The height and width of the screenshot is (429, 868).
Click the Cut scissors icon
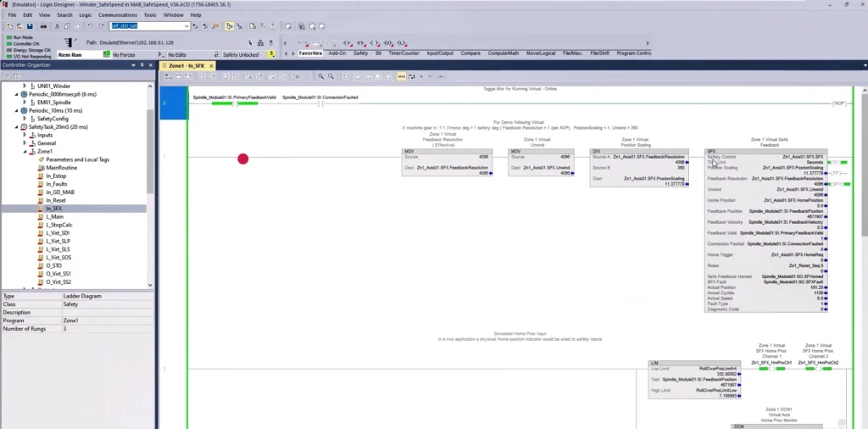tap(57, 26)
